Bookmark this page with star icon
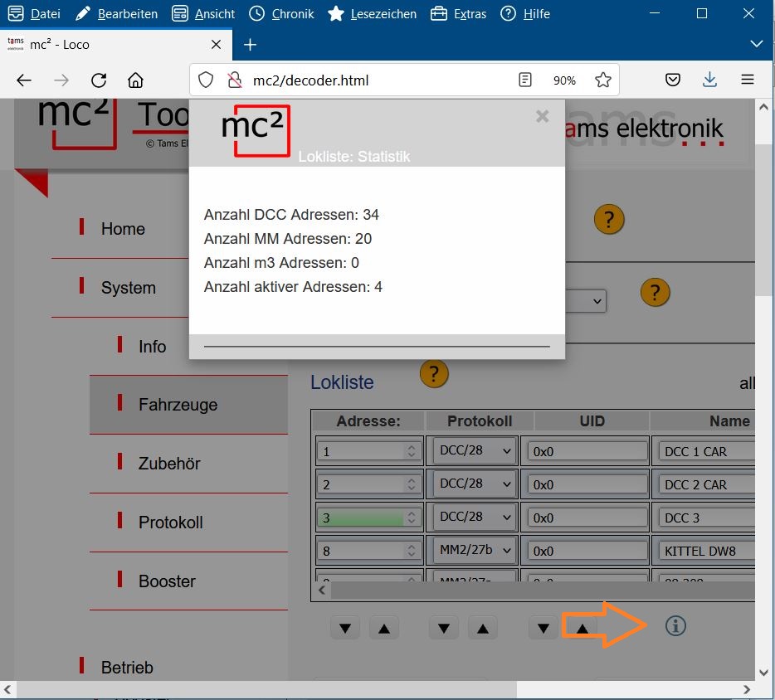The width and height of the screenshot is (775, 700). pyautogui.click(x=603, y=80)
